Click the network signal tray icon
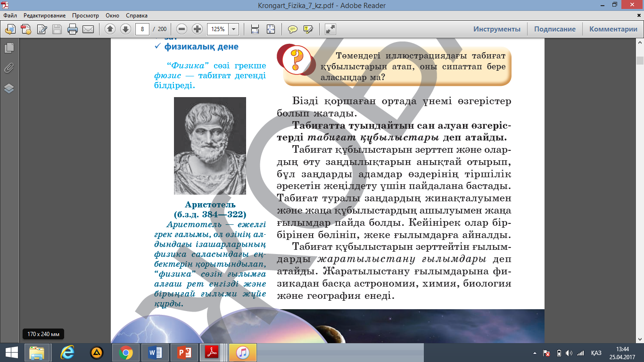 coord(580,353)
